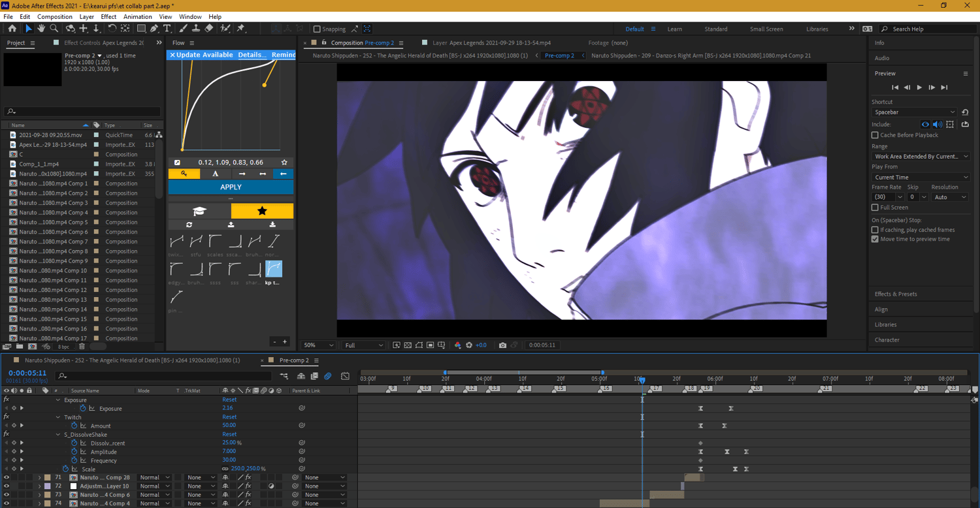Select the Brush tool

tap(183, 29)
